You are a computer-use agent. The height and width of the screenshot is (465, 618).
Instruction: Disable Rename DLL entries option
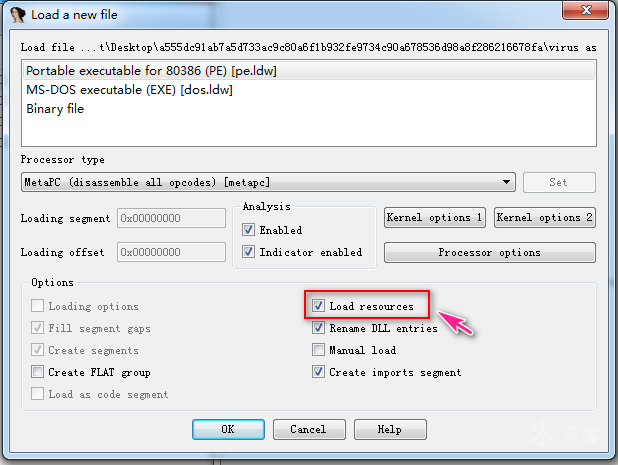point(319,328)
